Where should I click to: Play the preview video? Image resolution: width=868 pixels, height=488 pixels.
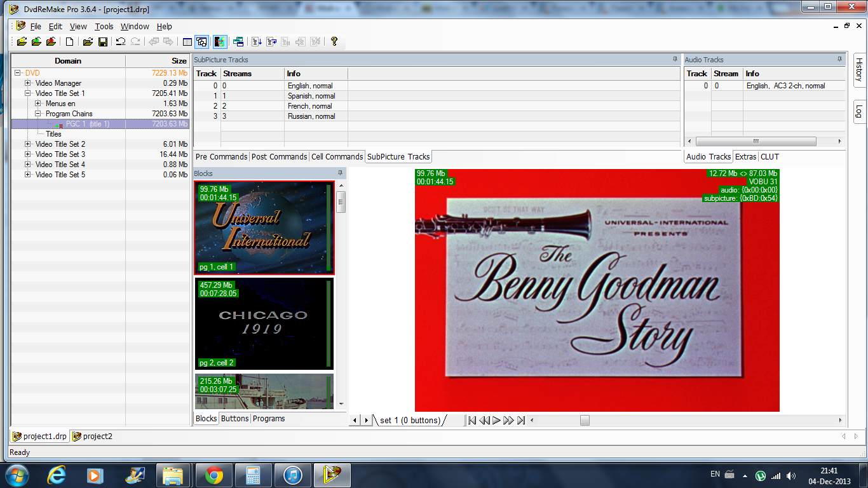point(497,420)
